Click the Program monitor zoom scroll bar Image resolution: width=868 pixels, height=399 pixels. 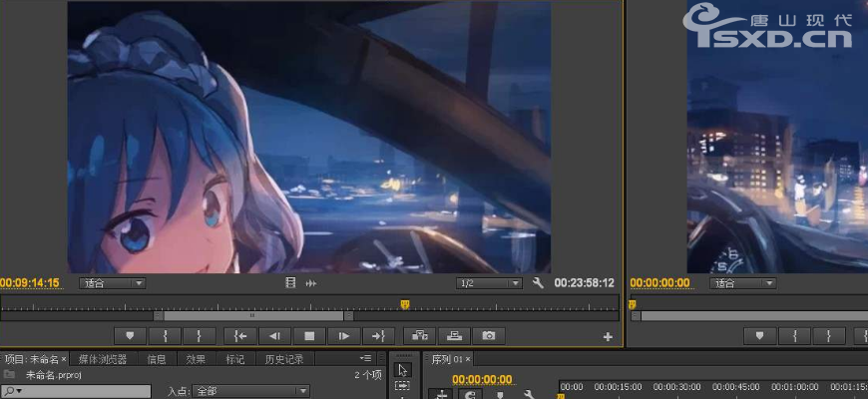point(749,316)
